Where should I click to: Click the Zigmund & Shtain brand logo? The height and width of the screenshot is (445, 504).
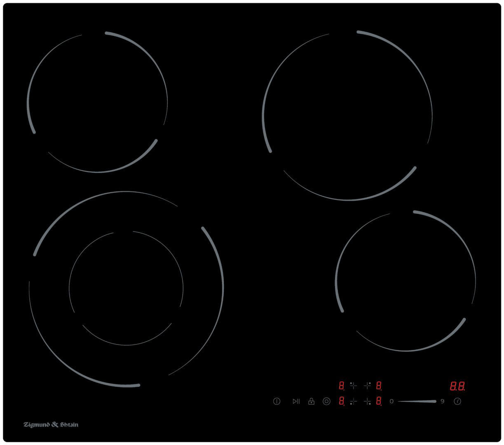tap(51, 425)
